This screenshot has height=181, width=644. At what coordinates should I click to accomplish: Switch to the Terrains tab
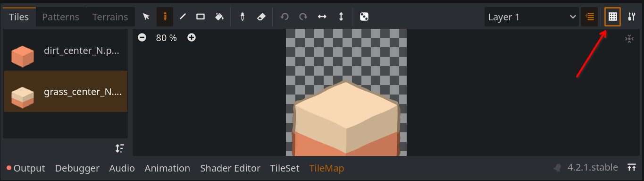click(110, 17)
